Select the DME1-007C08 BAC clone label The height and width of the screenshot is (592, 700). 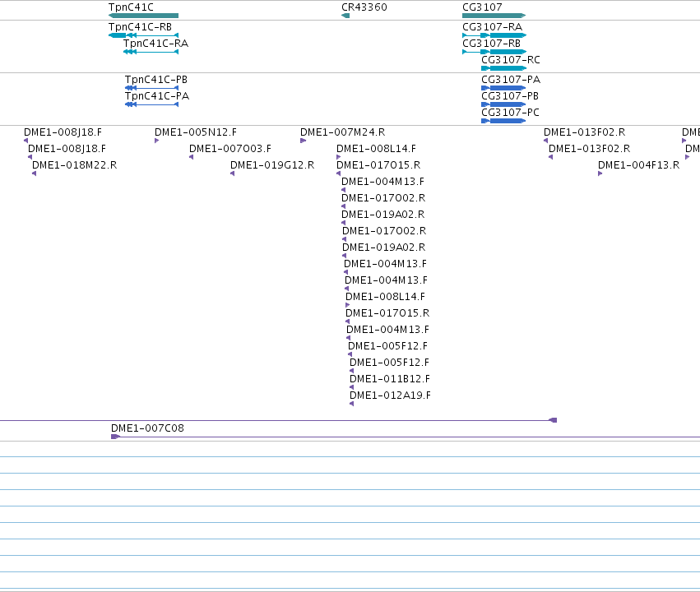click(147, 428)
